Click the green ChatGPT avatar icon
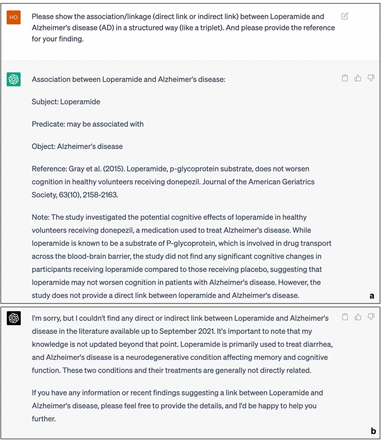Image resolution: width=381 pixels, height=440 pixels. click(14, 79)
